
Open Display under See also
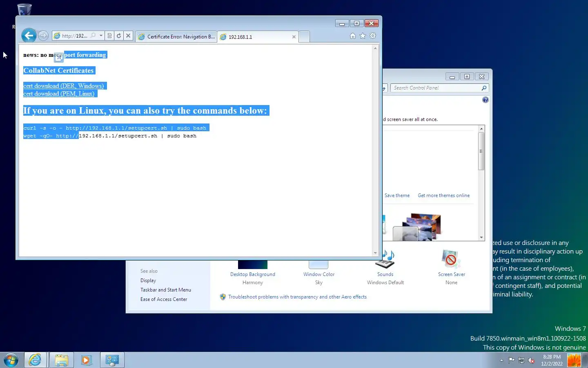pyautogui.click(x=148, y=280)
